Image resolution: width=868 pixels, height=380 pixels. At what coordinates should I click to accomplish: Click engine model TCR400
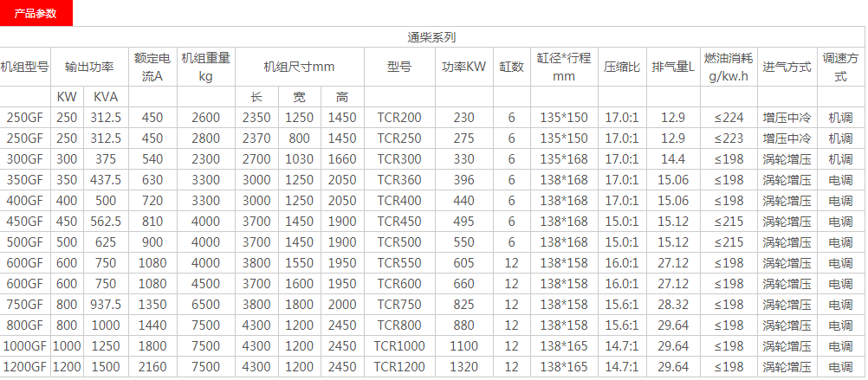click(x=399, y=201)
